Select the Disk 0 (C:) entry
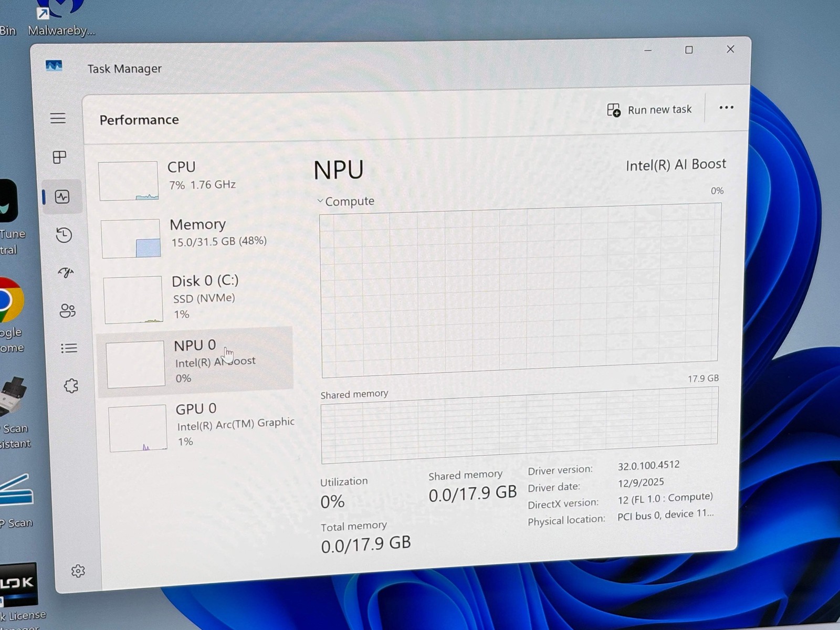 coord(197,298)
